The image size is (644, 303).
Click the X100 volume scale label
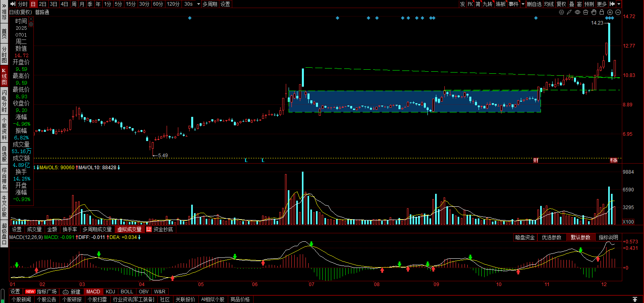[x=628, y=222]
